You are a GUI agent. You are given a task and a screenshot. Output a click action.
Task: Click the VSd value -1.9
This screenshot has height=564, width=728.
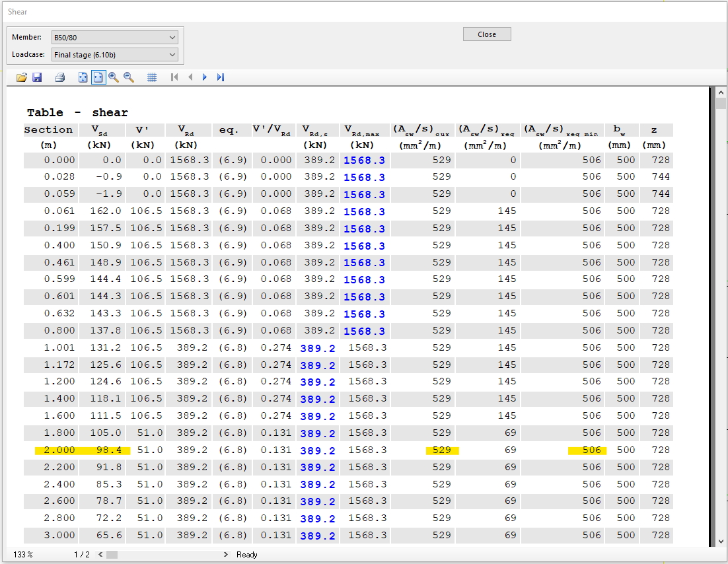pos(108,194)
